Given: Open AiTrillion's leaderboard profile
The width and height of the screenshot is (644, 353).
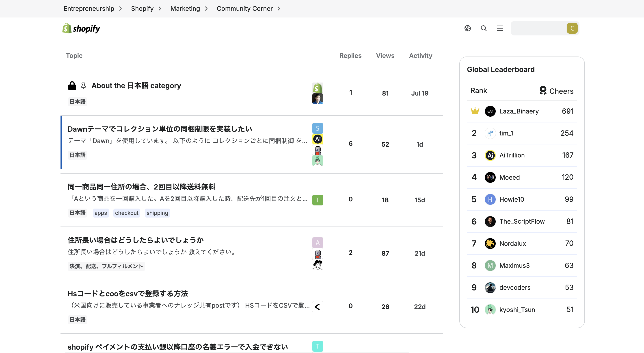Looking at the screenshot, I should click(x=512, y=155).
